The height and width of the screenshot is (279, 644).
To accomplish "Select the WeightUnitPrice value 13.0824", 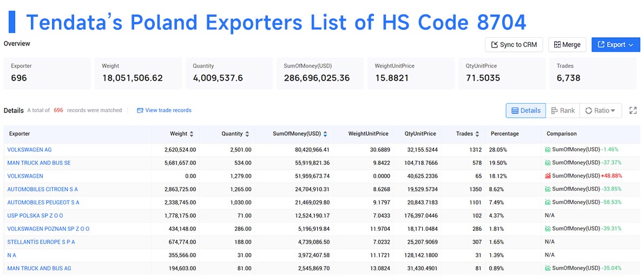I will coord(380,268).
